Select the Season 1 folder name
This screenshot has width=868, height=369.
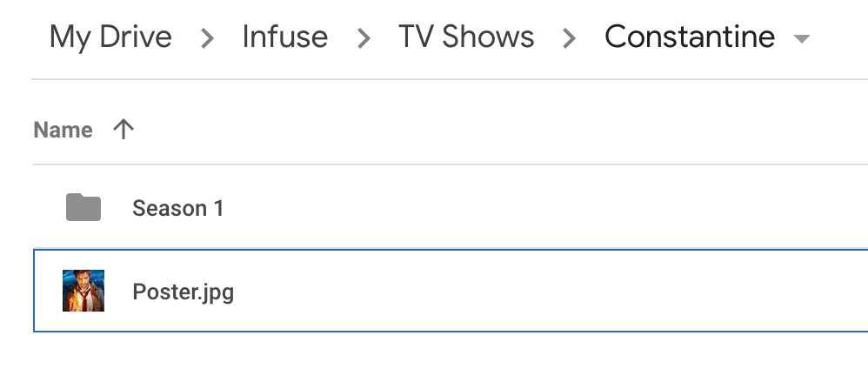tap(177, 208)
